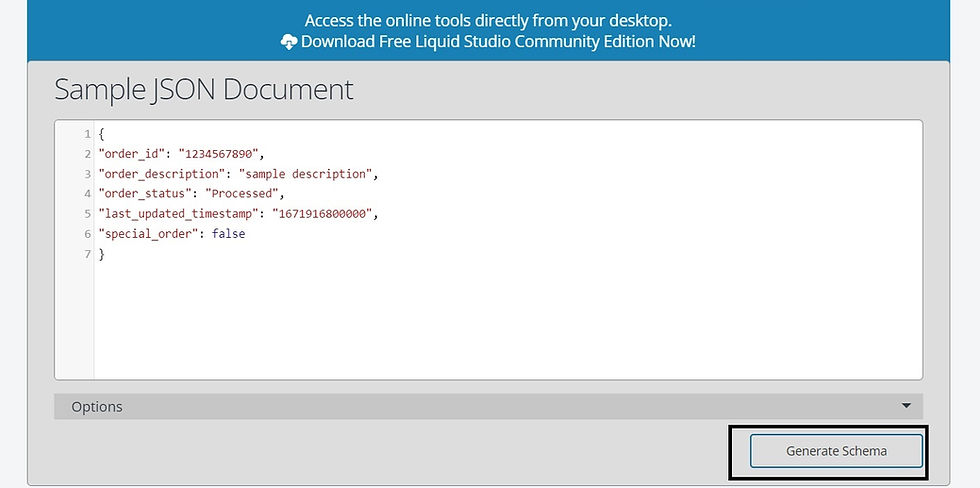Click the Sample JSON Document heading
The image size is (980, 488).
pos(204,90)
